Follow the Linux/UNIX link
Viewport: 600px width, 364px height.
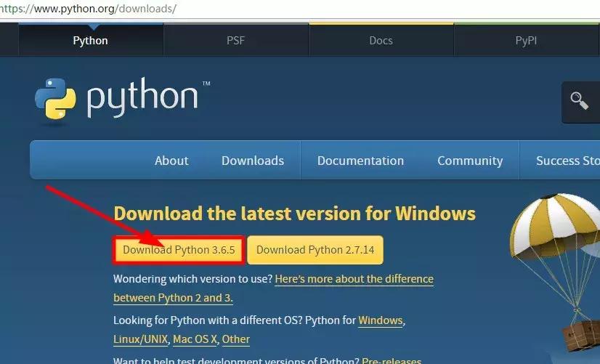tap(140, 339)
